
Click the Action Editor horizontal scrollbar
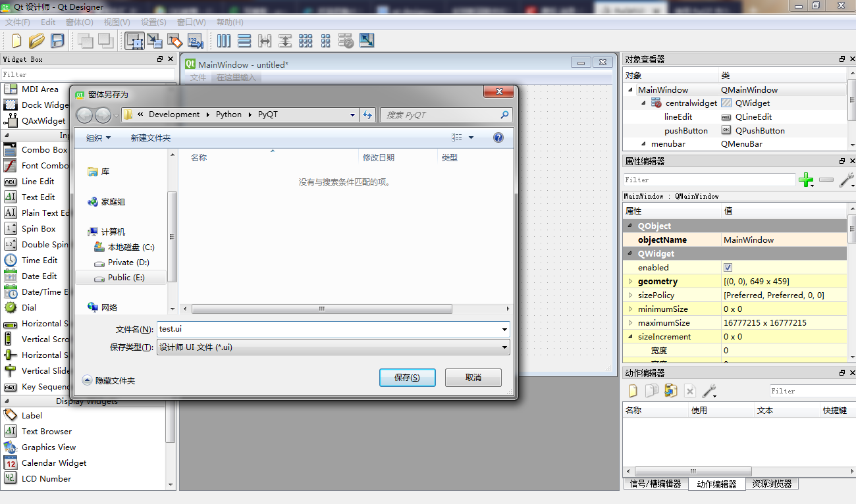click(x=692, y=472)
